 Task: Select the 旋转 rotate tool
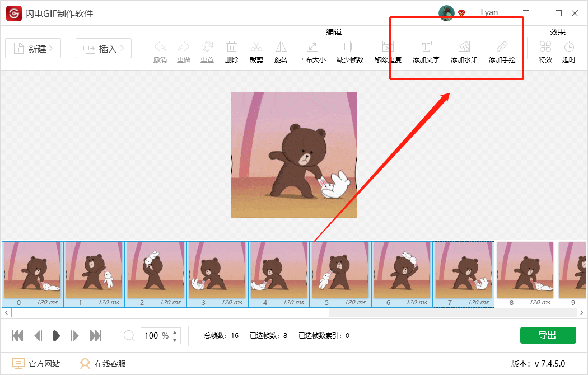pyautogui.click(x=281, y=47)
